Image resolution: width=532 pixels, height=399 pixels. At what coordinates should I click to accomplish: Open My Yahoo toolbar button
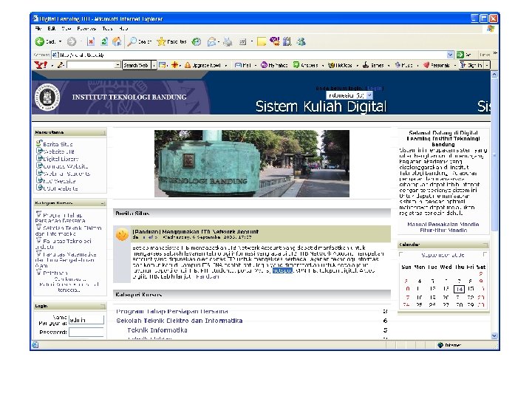274,65
